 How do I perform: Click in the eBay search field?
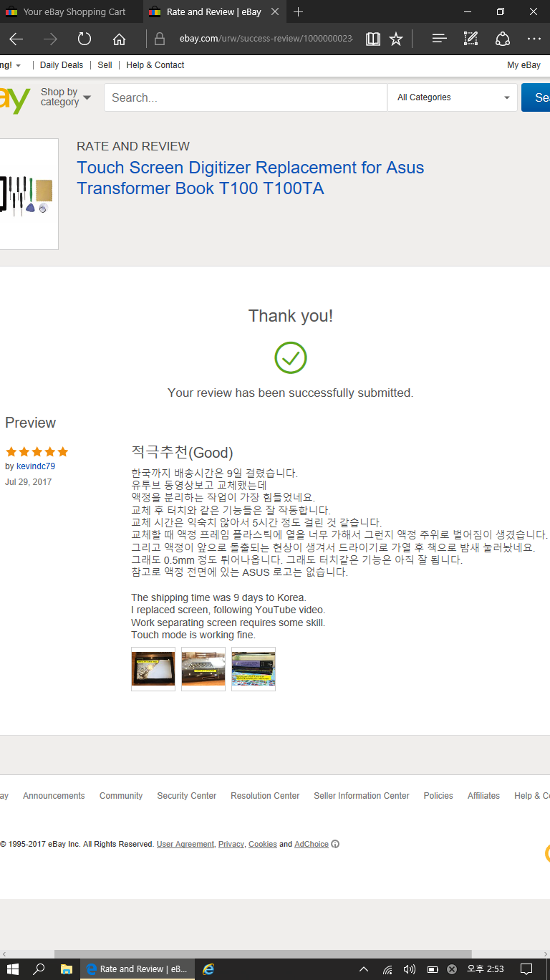(245, 97)
